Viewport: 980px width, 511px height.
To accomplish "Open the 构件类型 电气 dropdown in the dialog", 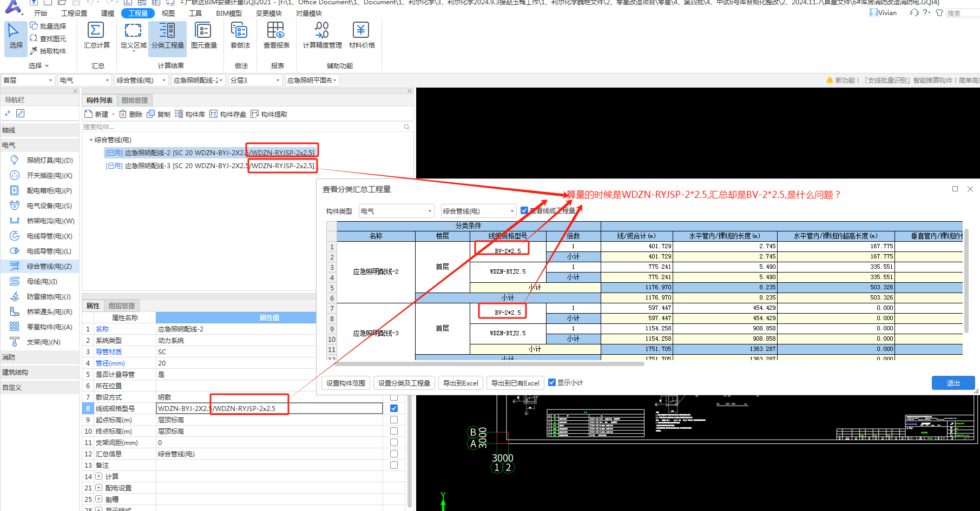I will coord(397,211).
